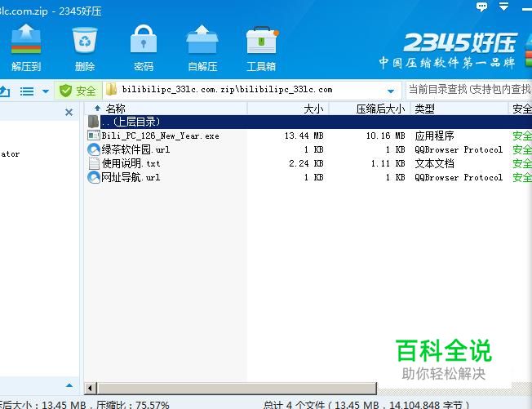Click the sort direction arrow beside 名称
This screenshot has width=532, height=409.
click(97, 109)
